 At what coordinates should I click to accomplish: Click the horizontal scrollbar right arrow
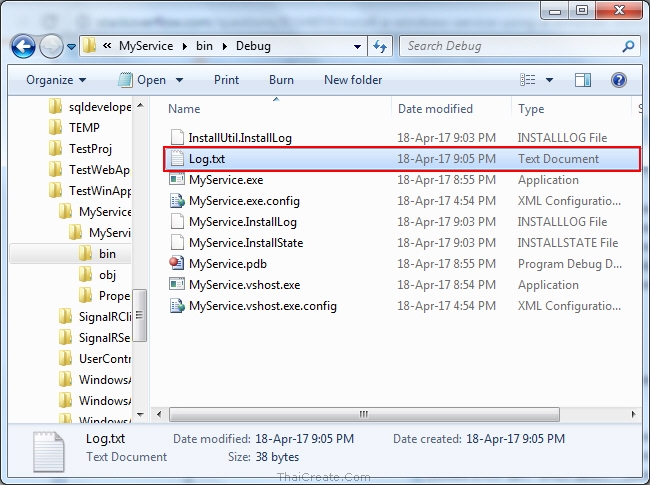pyautogui.click(x=633, y=414)
